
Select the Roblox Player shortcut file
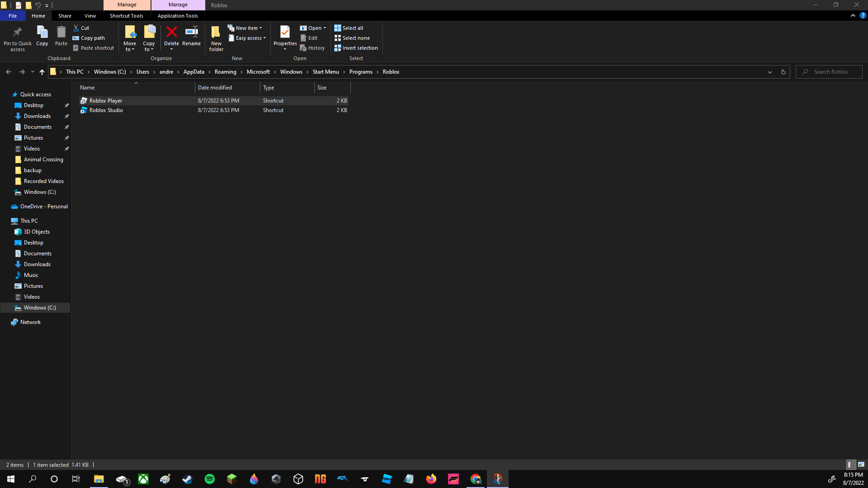click(105, 100)
